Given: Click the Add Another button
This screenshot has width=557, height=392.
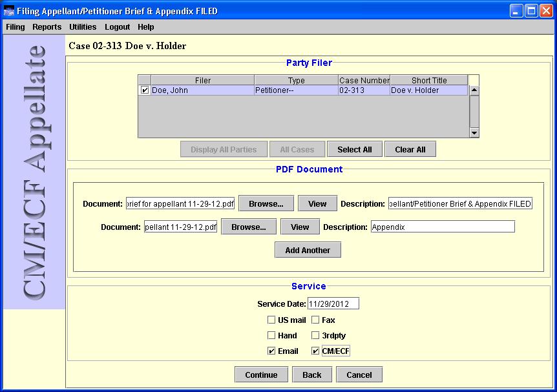Looking at the screenshot, I should coord(308,250).
